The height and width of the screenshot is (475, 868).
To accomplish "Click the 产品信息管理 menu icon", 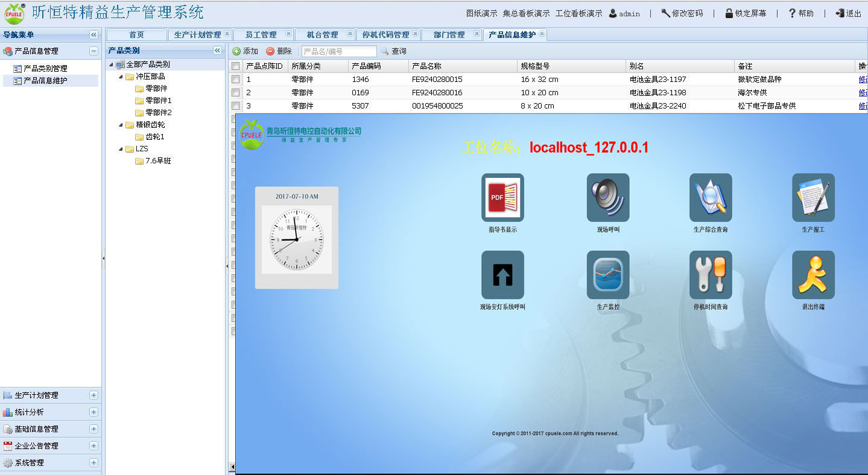I will click(x=8, y=51).
